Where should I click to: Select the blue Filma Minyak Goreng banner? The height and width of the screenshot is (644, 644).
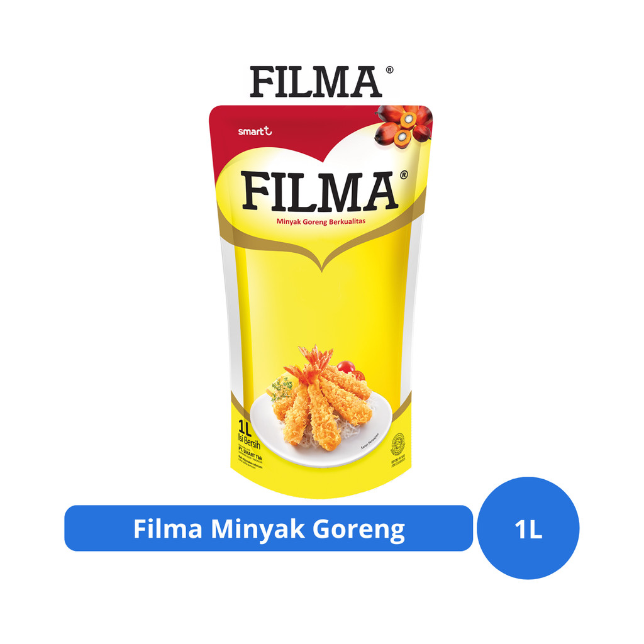269,528
